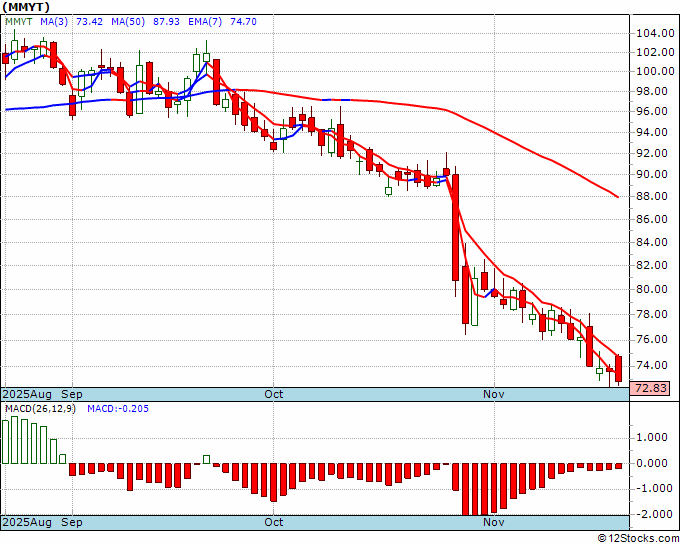
Task: Open the 12Stocks.com copyright link
Action: 638,539
